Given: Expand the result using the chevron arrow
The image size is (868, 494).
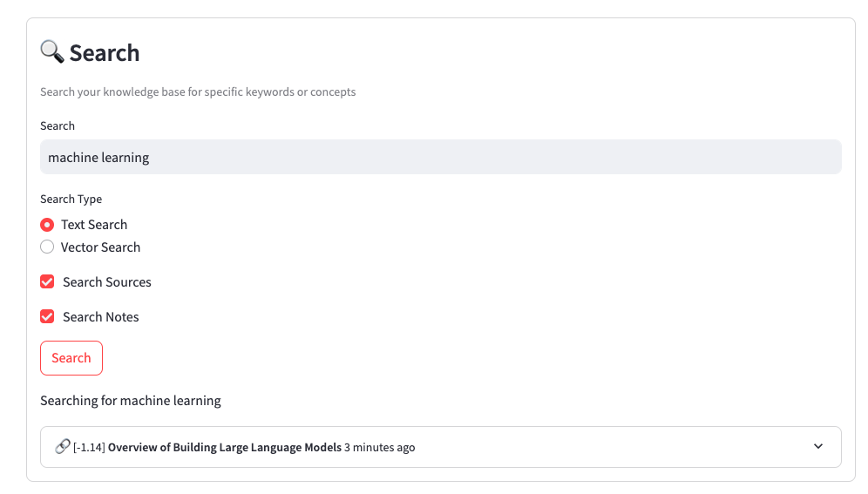Looking at the screenshot, I should [817, 447].
